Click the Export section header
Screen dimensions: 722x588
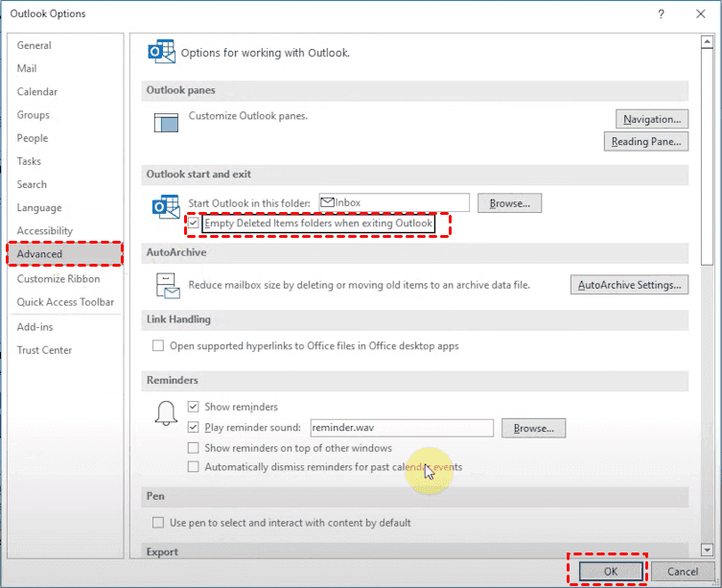pos(415,552)
